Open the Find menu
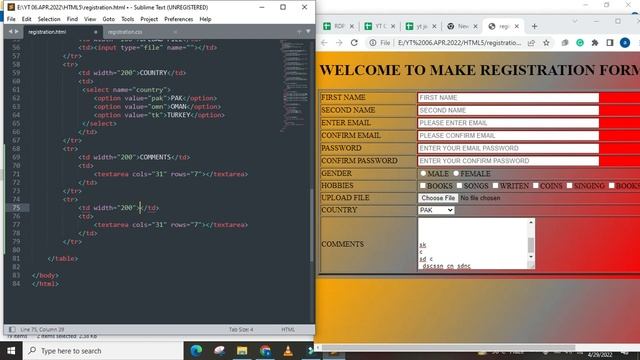640x360 pixels. (72, 19)
